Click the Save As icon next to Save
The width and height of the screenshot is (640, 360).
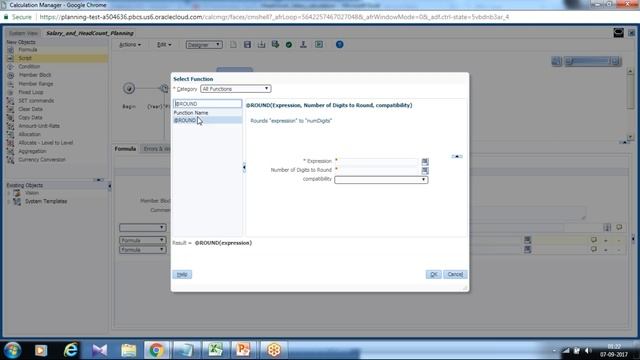[261, 44]
